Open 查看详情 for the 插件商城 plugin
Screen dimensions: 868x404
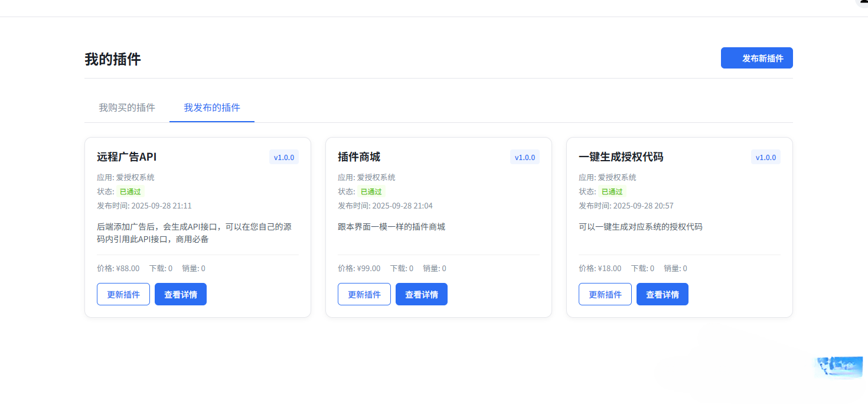pos(422,294)
